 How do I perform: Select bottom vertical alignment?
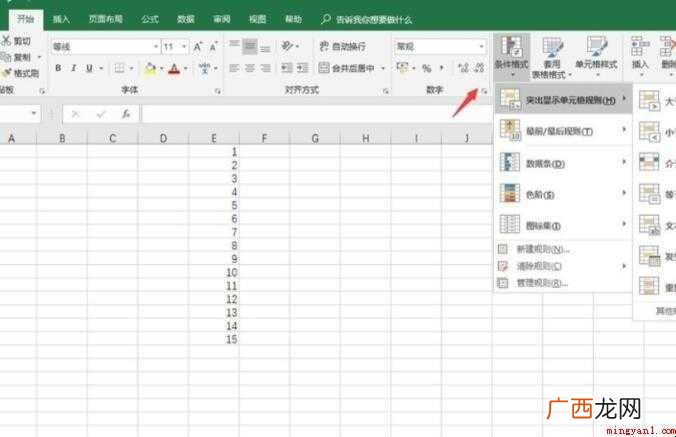click(266, 47)
